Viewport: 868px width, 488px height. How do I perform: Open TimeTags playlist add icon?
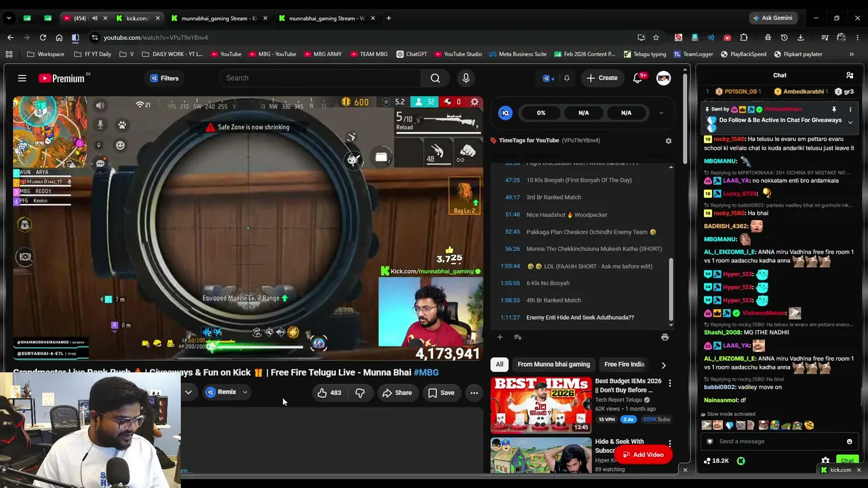point(517,337)
